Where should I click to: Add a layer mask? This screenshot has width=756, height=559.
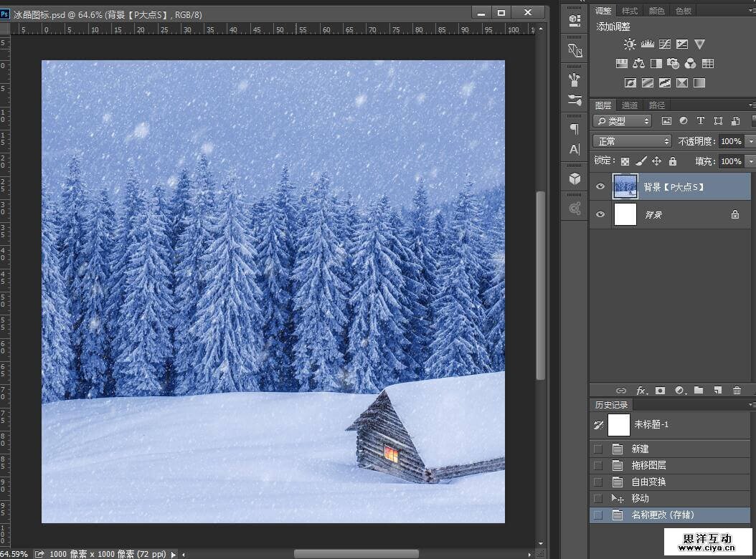pyautogui.click(x=660, y=391)
